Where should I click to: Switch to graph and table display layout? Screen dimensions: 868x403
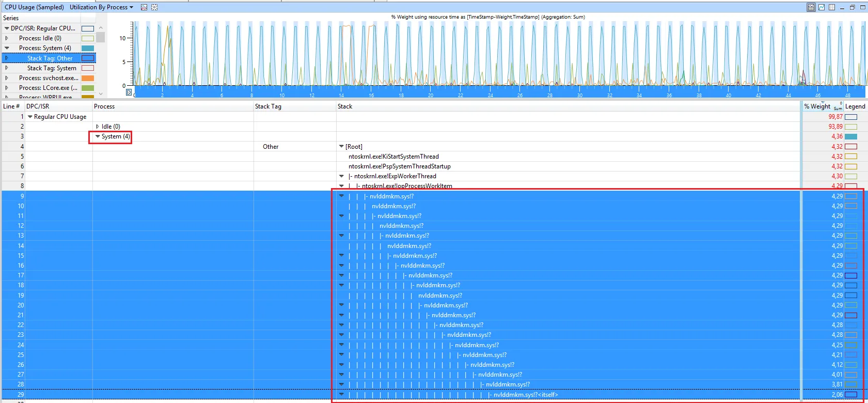(x=811, y=7)
